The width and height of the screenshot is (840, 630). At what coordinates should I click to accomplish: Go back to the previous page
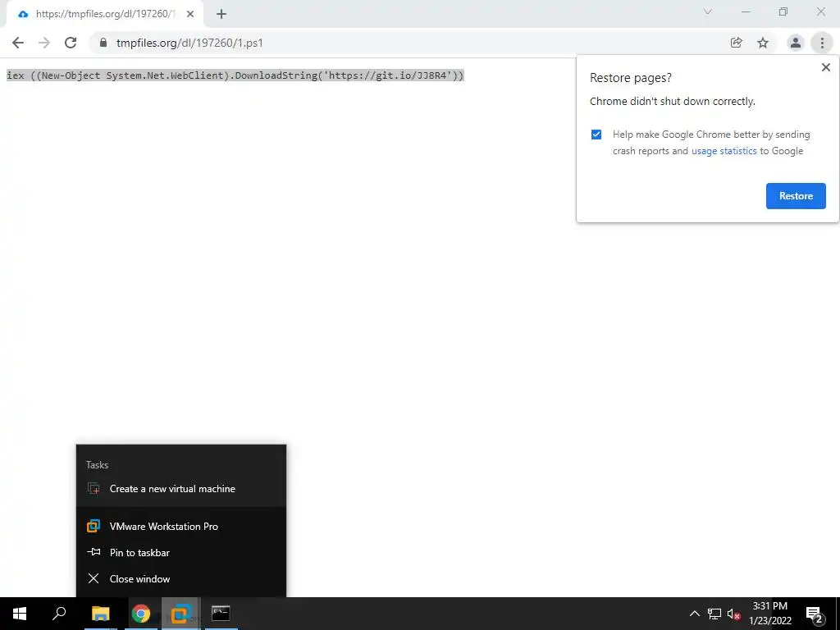click(x=18, y=43)
